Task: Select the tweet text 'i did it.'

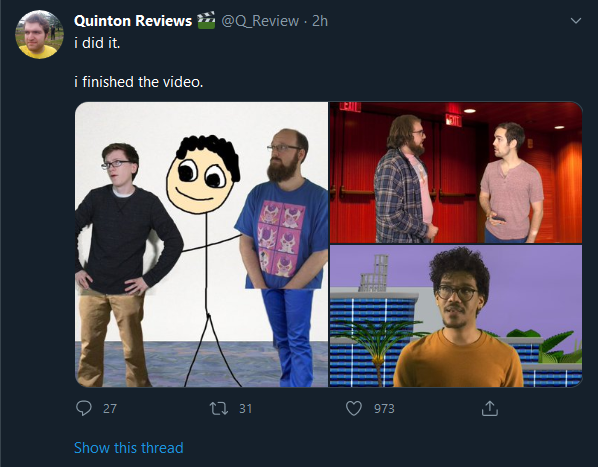Action: pos(97,43)
